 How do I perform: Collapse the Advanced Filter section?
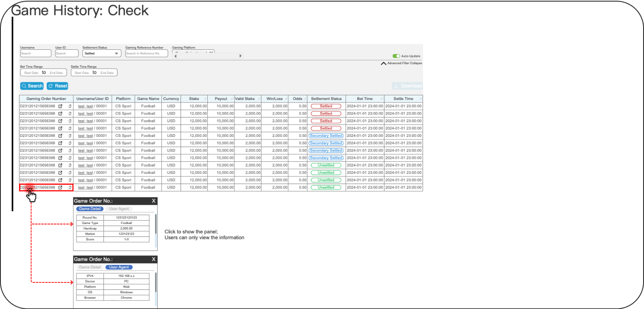(384, 63)
